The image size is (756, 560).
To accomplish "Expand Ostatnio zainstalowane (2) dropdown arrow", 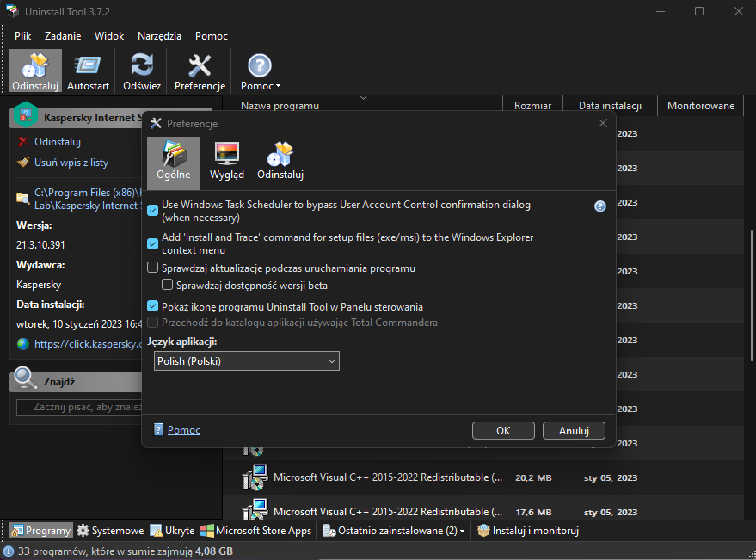I will pos(463,531).
